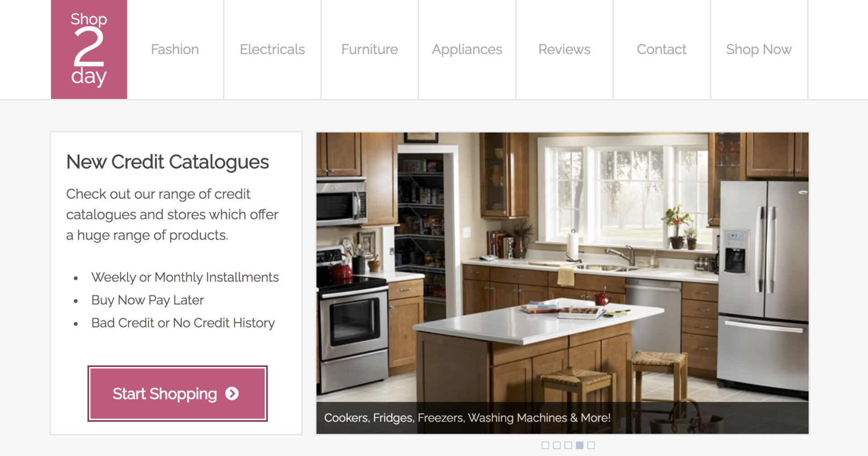Image resolution: width=868 pixels, height=456 pixels.
Task: View the Reviews page
Action: tap(564, 49)
